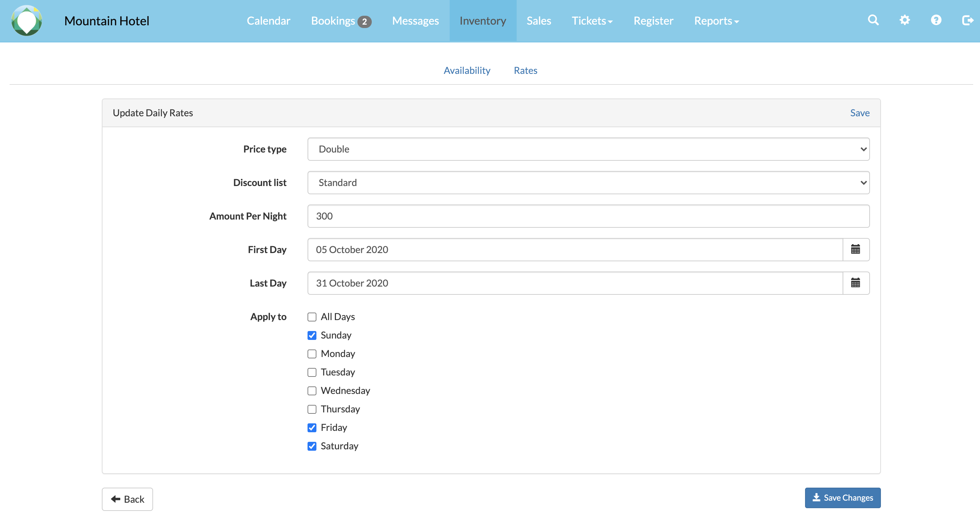The width and height of the screenshot is (980, 515).
Task: Switch to the Rates tab
Action: click(525, 70)
